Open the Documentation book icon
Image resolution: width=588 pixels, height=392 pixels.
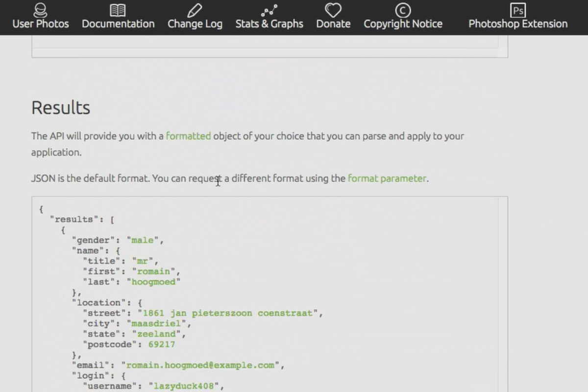[118, 10]
